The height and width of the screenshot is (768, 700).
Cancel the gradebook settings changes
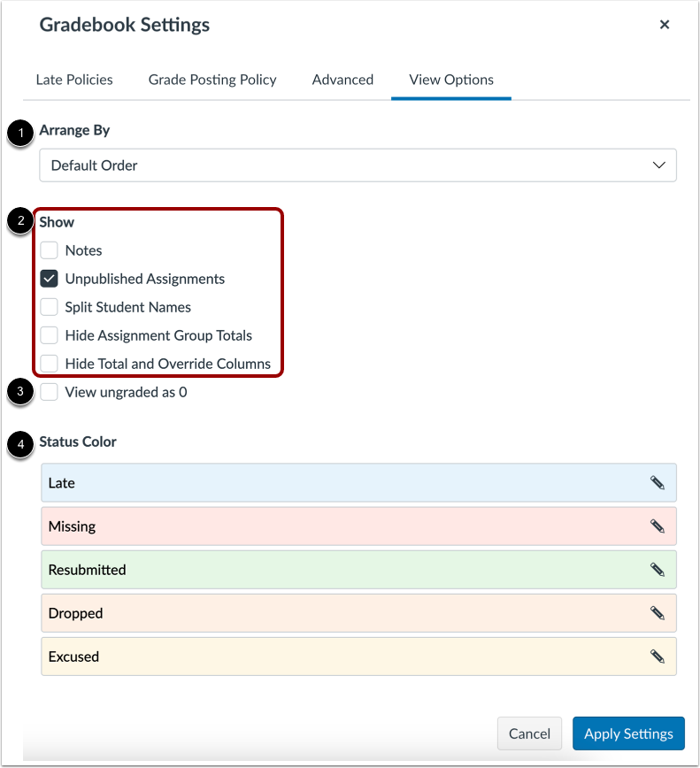529,733
